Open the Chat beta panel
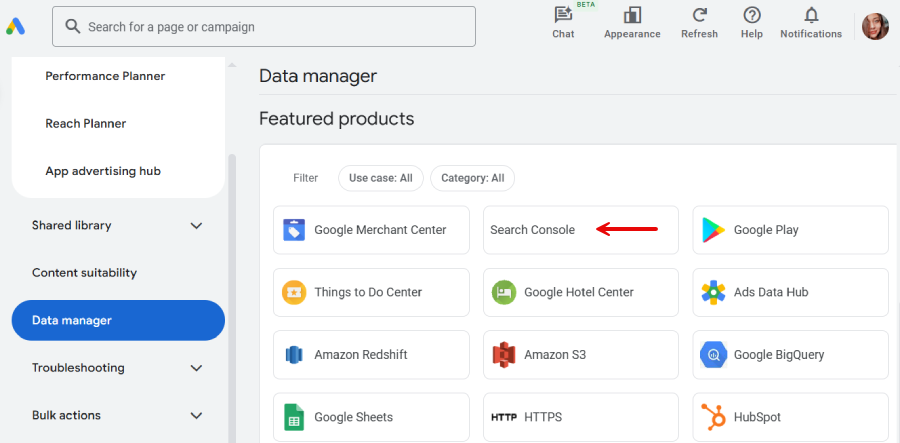Viewport: 900px width, 443px height. [x=563, y=23]
